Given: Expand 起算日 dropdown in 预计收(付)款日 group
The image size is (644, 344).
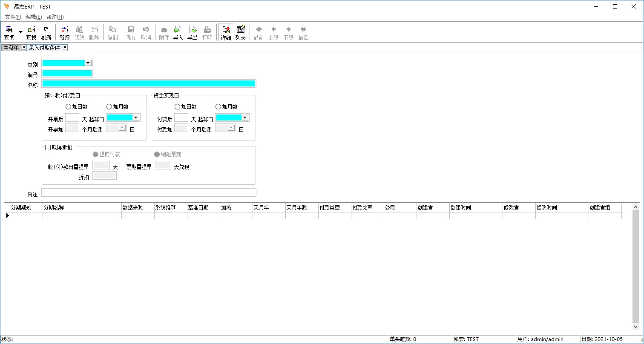Looking at the screenshot, I should 136,118.
